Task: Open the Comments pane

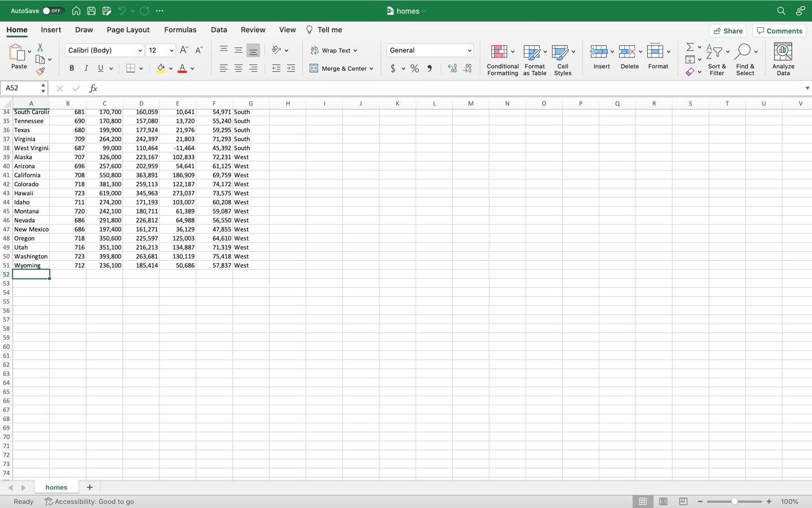Action: click(779, 31)
